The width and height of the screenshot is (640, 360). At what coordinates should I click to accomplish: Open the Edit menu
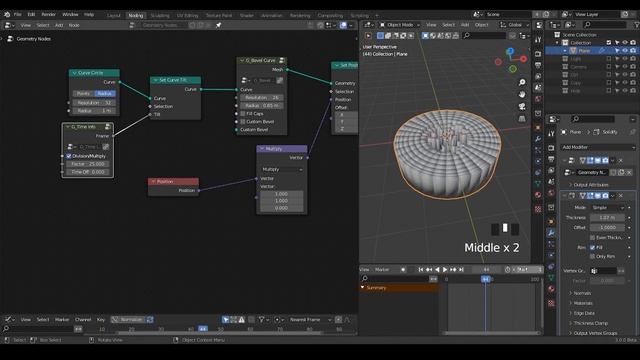tap(31, 14)
